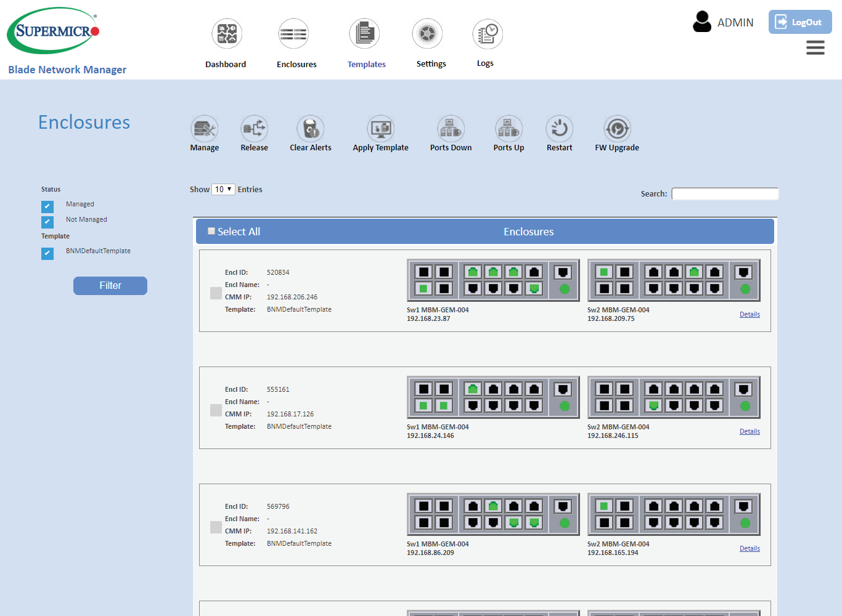
Task: Start FW Upgrade via its icon
Action: coord(616,129)
